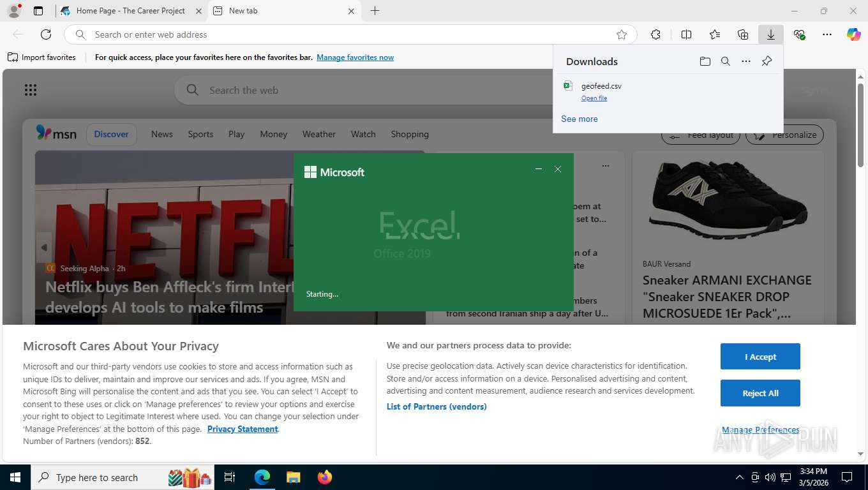Close the New tab tab

point(351,11)
